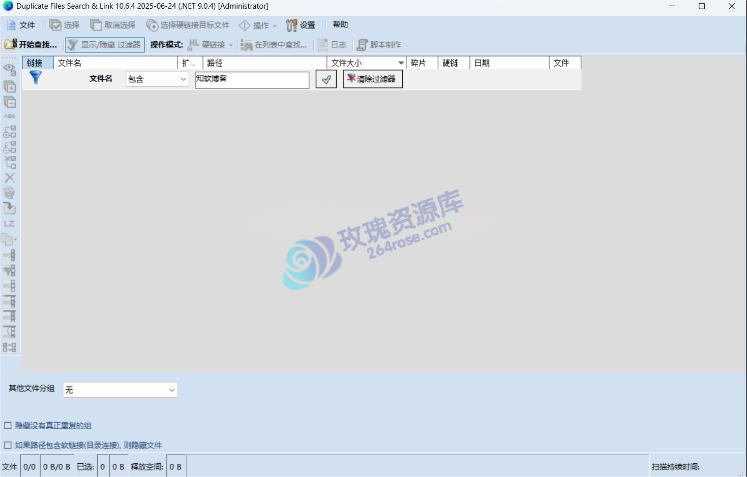Screen dimensions: 747x477
Task: Click the blue funnel filter icon
Action: point(36,78)
